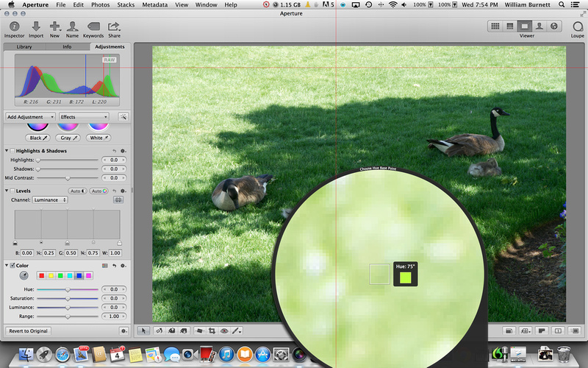Image resolution: width=588 pixels, height=368 pixels.
Task: Click the White eyedropper button
Action: 98,138
